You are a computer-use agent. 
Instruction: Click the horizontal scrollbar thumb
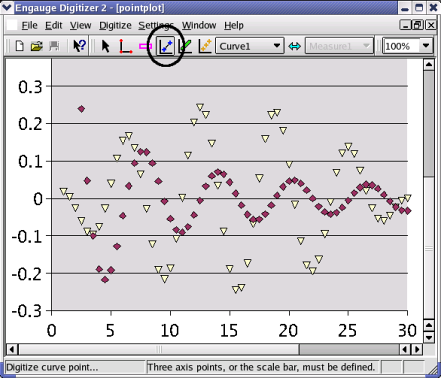pyautogui.click(x=349, y=349)
